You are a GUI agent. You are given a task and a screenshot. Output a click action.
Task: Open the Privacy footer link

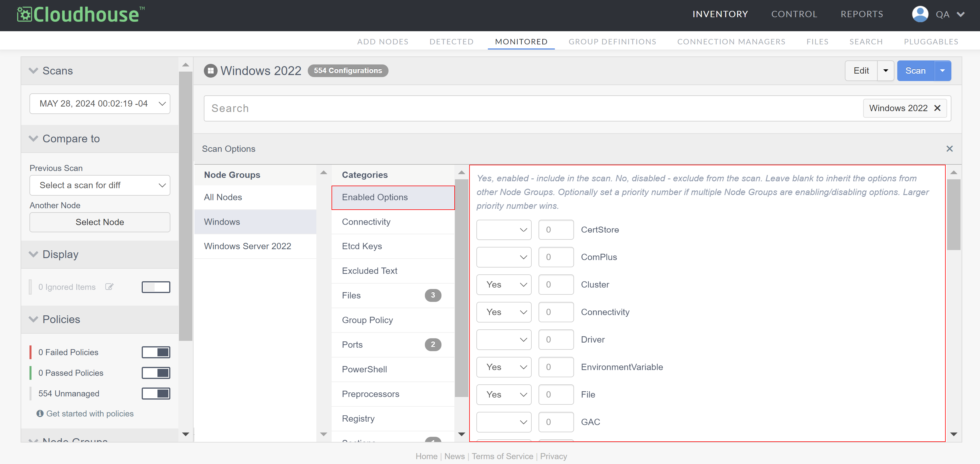[553, 456]
